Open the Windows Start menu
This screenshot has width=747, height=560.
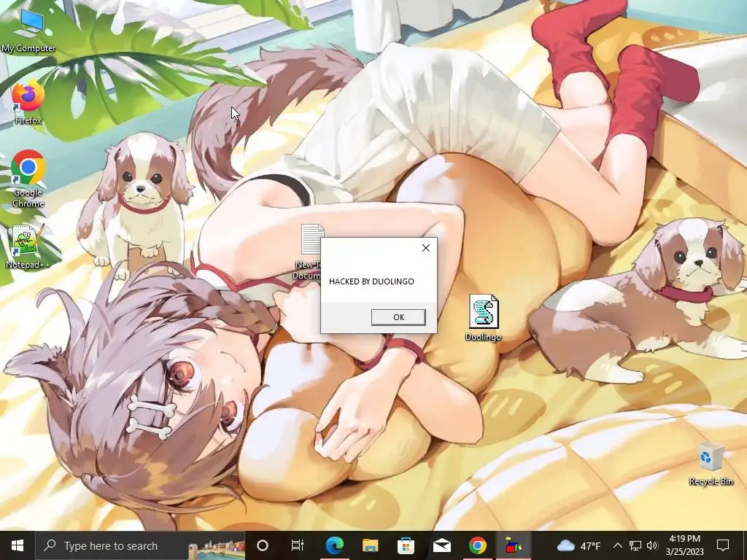click(18, 545)
